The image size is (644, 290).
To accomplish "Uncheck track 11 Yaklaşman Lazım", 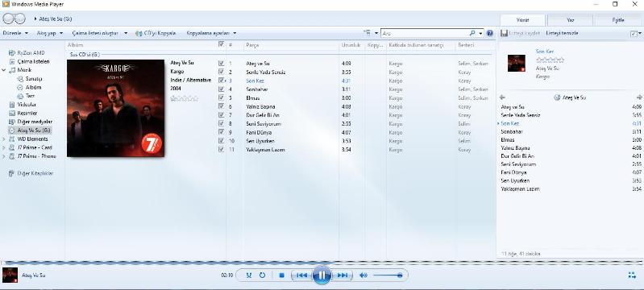I will point(222,150).
